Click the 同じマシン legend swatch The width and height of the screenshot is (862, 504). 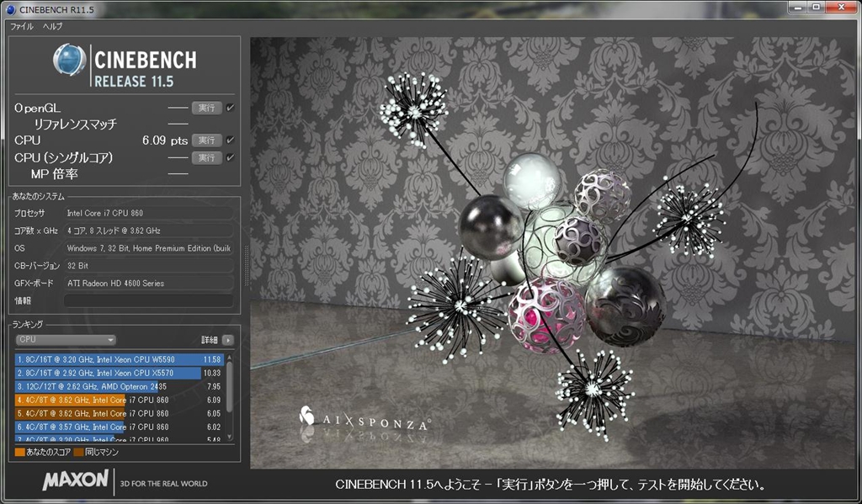(78, 453)
